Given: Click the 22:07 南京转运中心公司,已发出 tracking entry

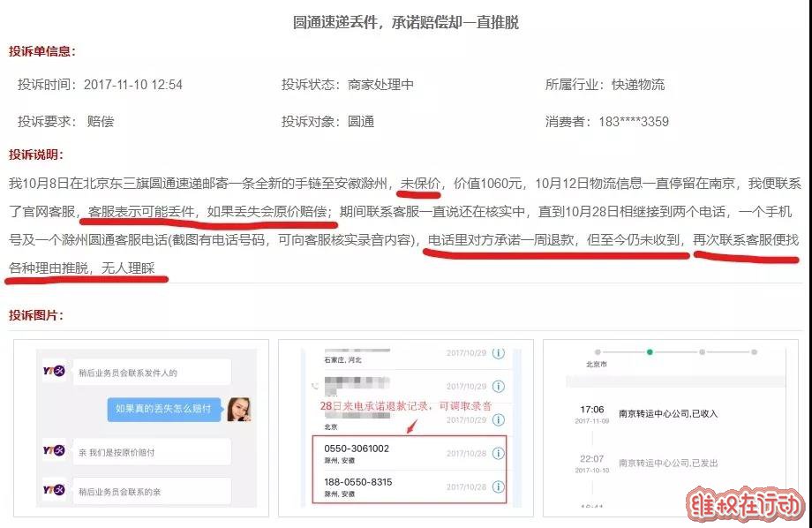Looking at the screenshot, I should pyautogui.click(x=646, y=464).
